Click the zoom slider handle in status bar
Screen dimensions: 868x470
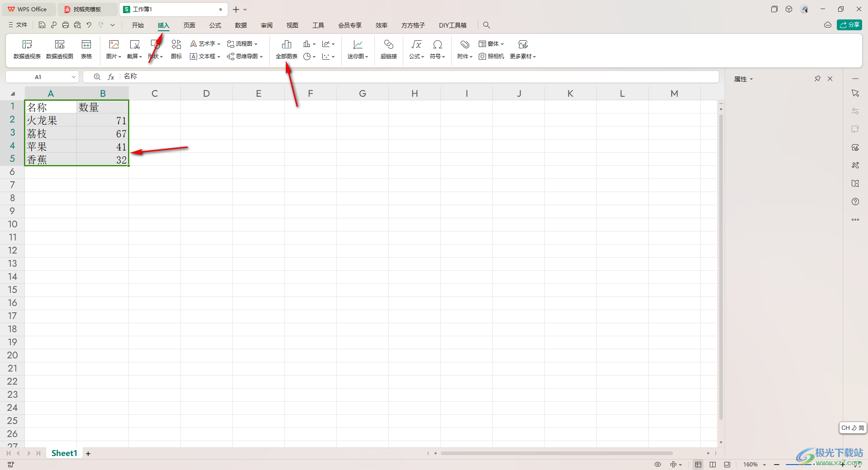pyautogui.click(x=813, y=465)
